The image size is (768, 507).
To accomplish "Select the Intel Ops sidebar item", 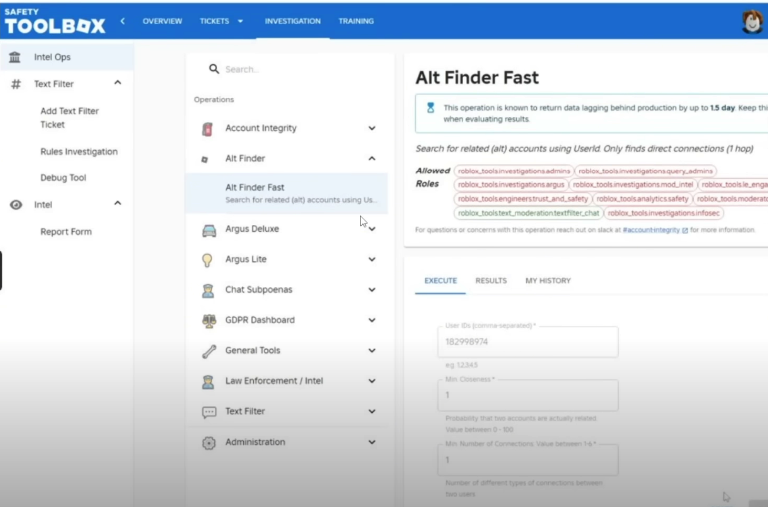I will click(x=67, y=57).
